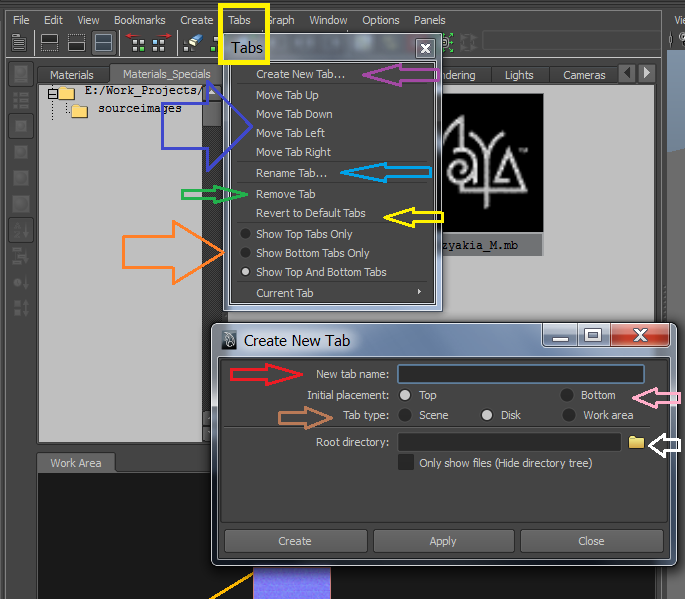Open the Panels menu
The width and height of the screenshot is (685, 599).
429,20
